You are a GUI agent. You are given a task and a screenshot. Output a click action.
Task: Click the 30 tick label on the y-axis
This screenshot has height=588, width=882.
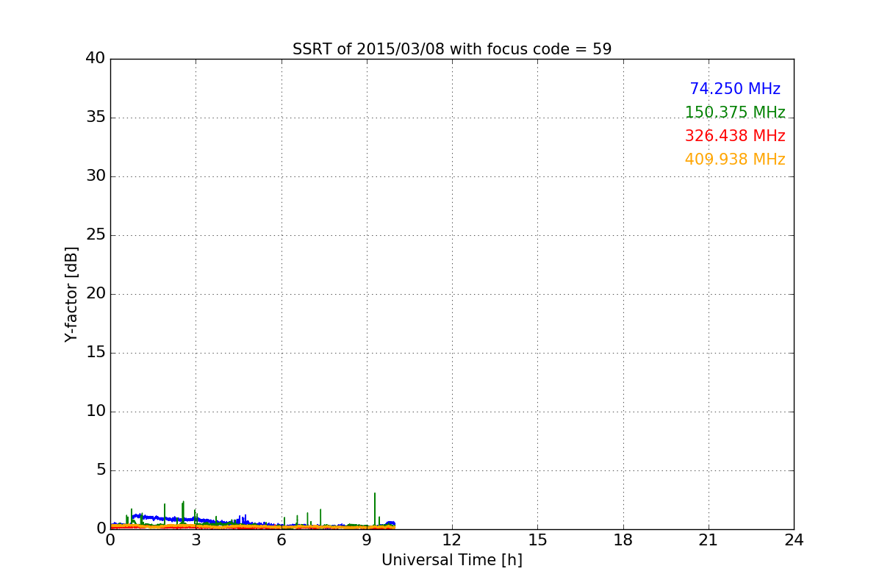[96, 176]
